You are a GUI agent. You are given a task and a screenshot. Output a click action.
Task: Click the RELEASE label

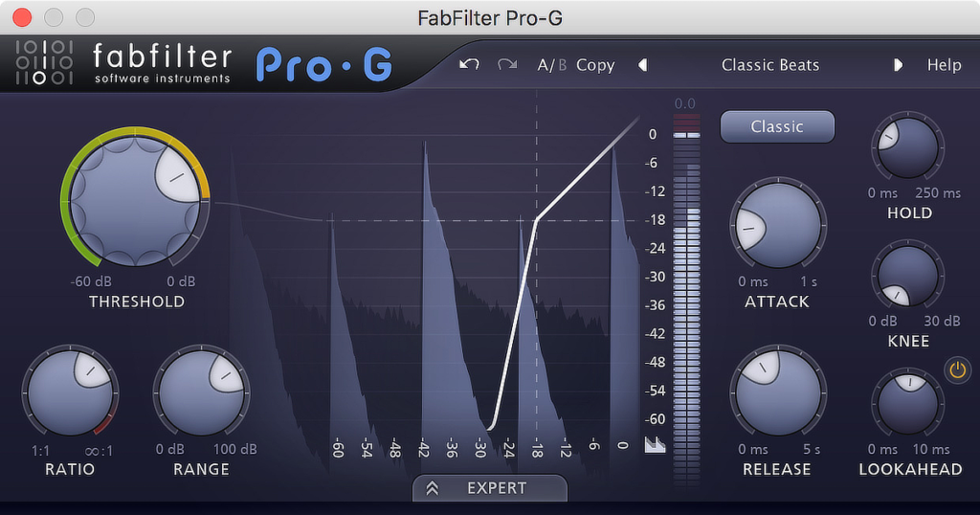pos(777,469)
